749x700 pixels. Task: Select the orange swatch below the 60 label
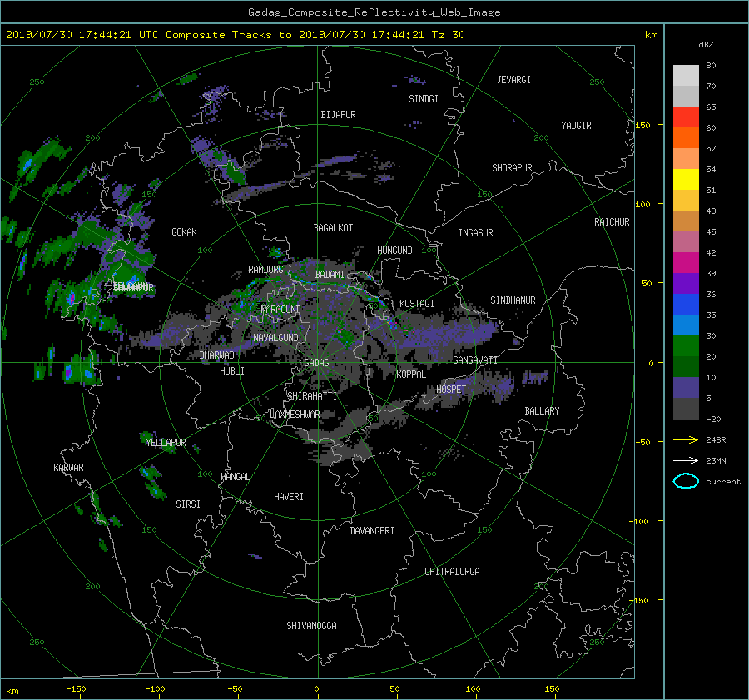point(686,137)
